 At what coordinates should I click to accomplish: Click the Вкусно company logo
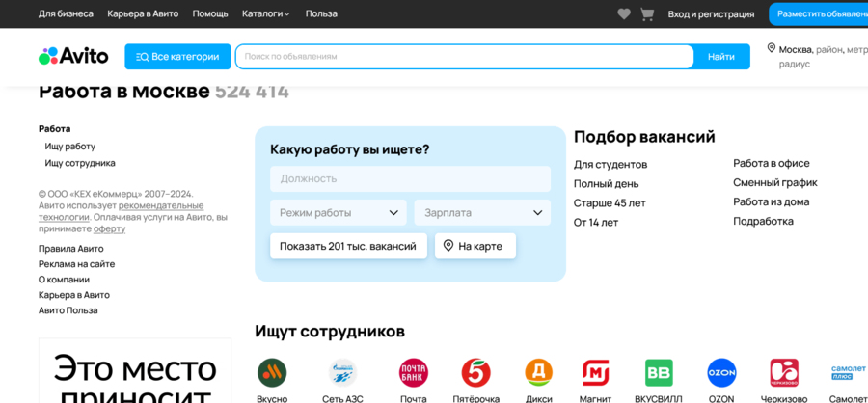tap(272, 372)
